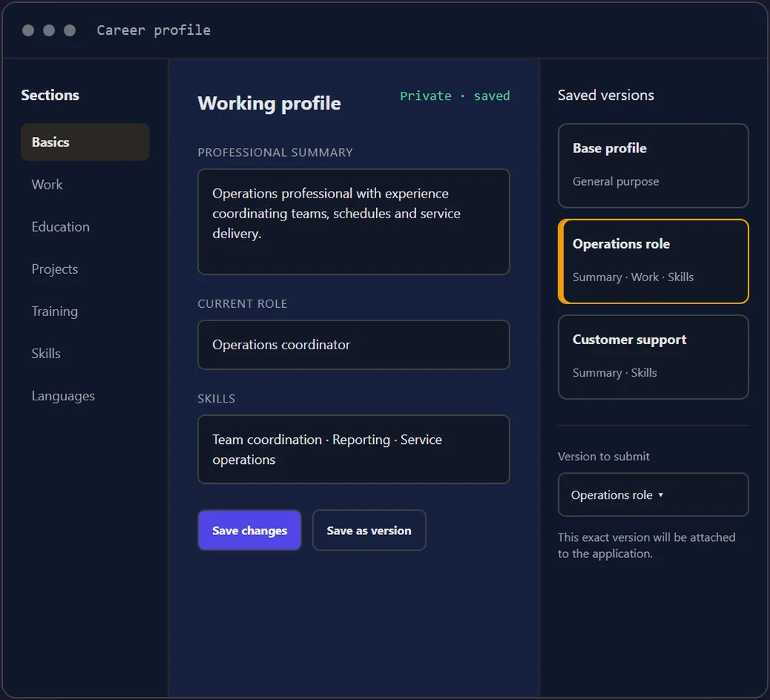Viewport: 770px width, 700px height.
Task: Click the PROFESSIONAL SUMMARY label
Action: point(275,152)
